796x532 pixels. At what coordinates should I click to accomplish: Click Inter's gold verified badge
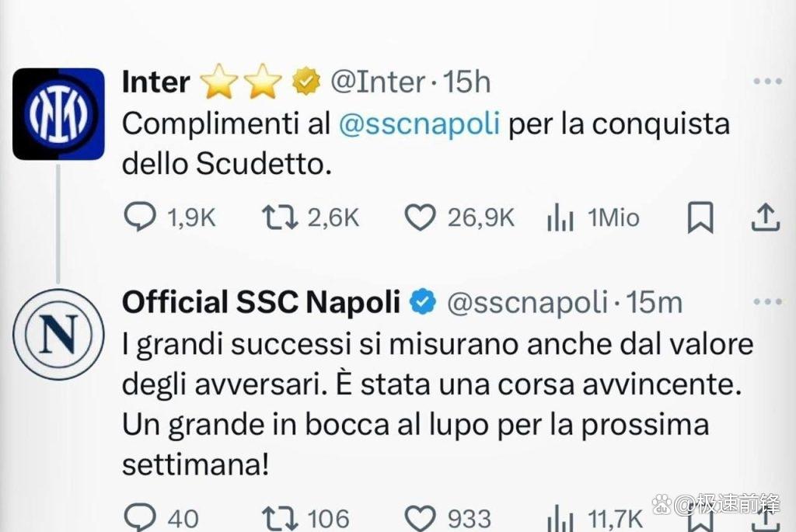click(307, 82)
